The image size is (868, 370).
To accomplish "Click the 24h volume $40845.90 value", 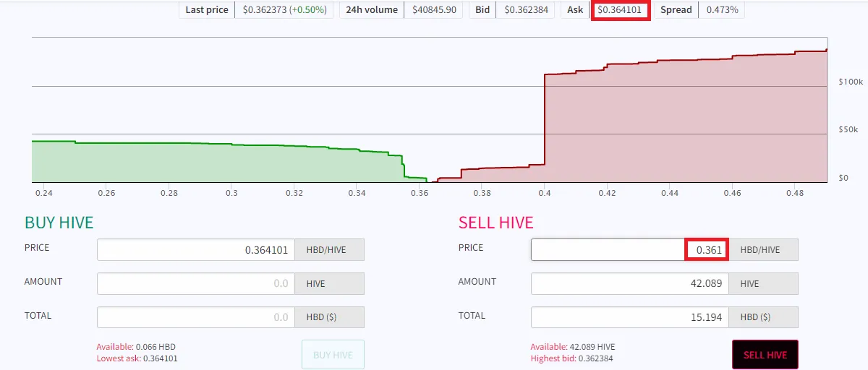I will tap(435, 10).
